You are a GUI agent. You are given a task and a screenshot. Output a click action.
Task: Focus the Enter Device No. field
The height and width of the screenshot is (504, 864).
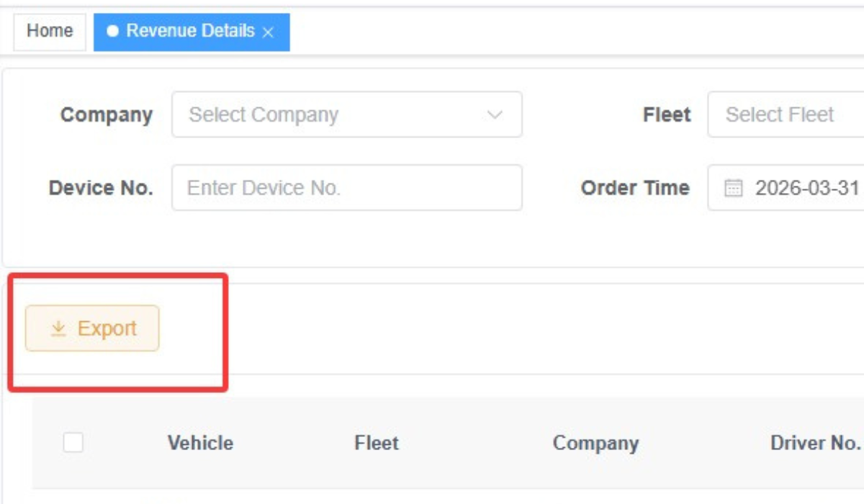(x=346, y=188)
